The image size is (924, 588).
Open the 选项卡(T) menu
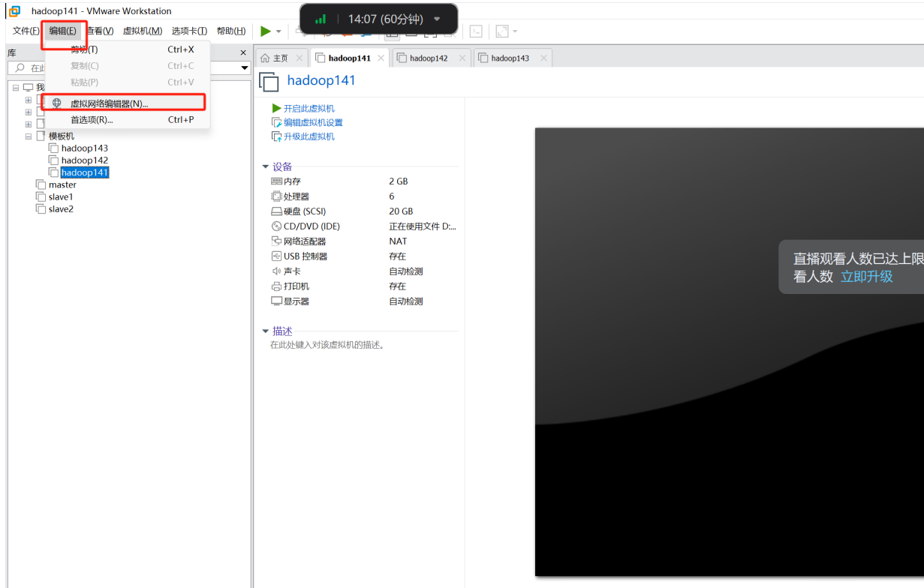point(189,31)
